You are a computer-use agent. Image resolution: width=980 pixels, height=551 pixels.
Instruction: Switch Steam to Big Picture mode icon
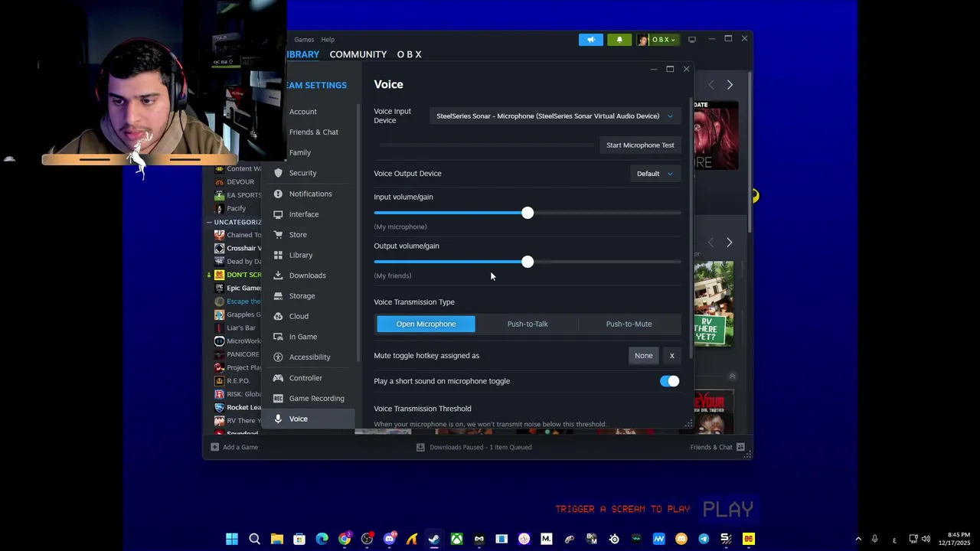(692, 40)
